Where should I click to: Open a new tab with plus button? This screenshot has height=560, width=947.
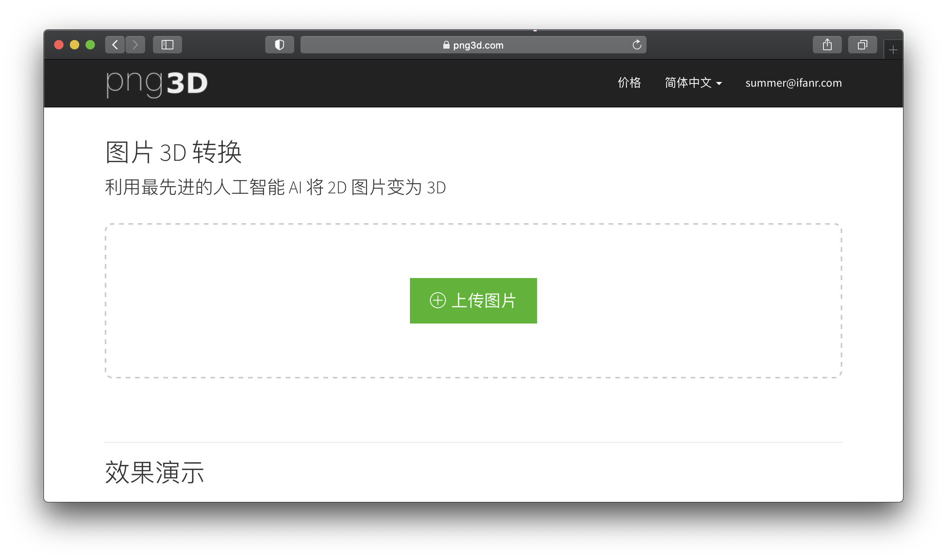(893, 50)
